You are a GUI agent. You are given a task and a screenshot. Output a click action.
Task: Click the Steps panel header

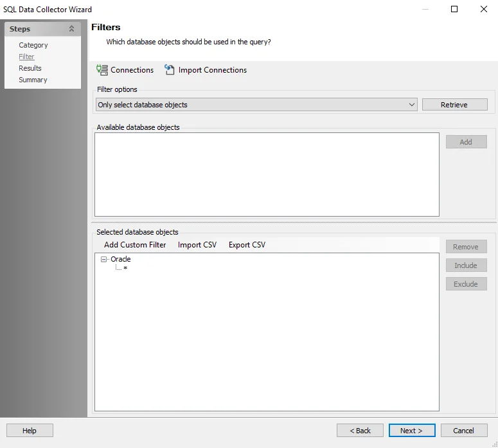42,29
